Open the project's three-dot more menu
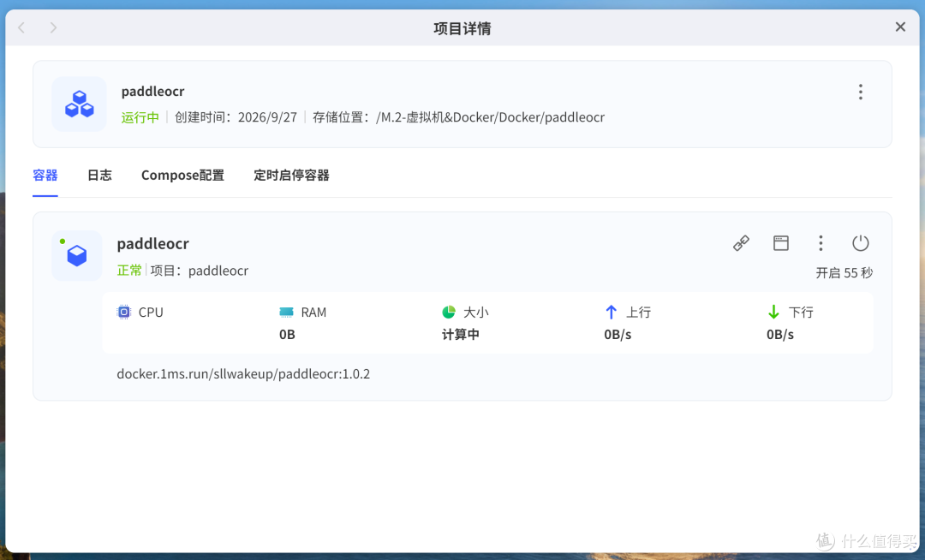Image resolution: width=925 pixels, height=560 pixels. [861, 92]
